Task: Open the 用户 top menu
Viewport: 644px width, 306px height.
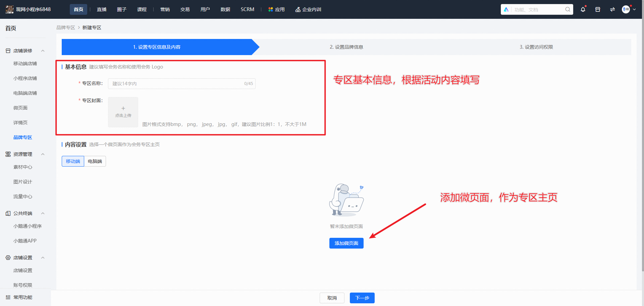Action: click(x=205, y=9)
